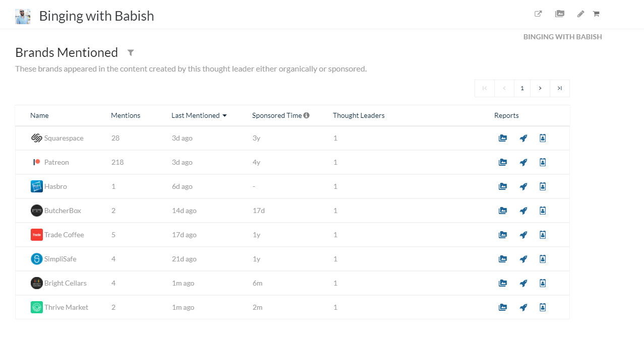Launch the rocket report for Bright Cellars
The width and height of the screenshot is (644, 345).
point(523,283)
